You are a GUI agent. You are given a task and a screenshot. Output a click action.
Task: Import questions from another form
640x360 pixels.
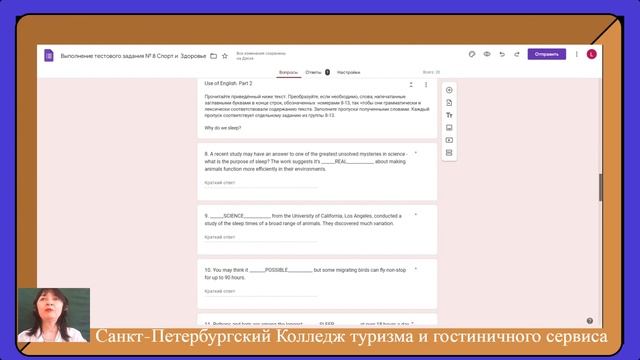449,103
